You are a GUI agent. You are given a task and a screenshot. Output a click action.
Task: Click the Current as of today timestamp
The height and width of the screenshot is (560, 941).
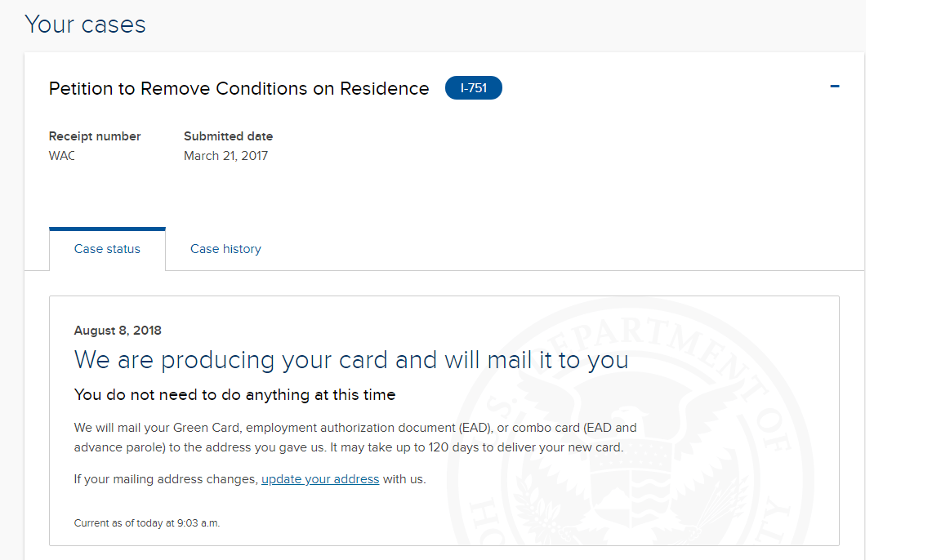pyautogui.click(x=147, y=522)
